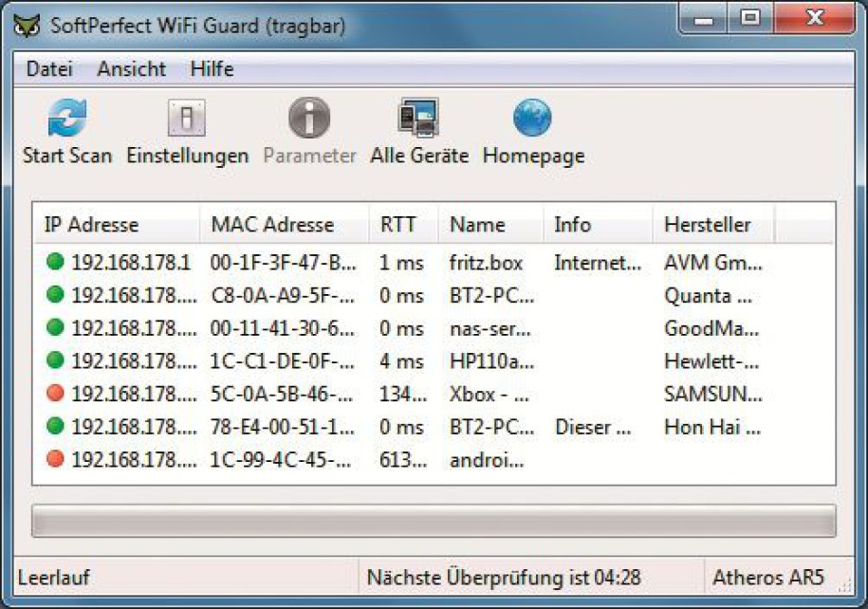Select the Xbox - ... name cell
The image size is (868, 609).
click(489, 394)
